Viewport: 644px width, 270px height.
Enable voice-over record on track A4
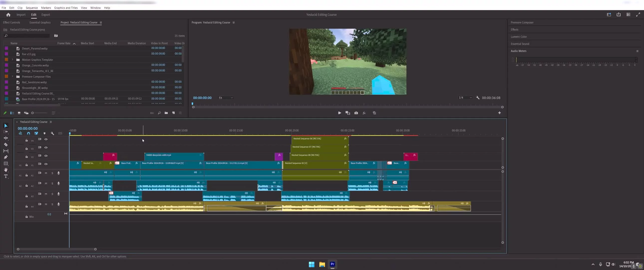58,204
